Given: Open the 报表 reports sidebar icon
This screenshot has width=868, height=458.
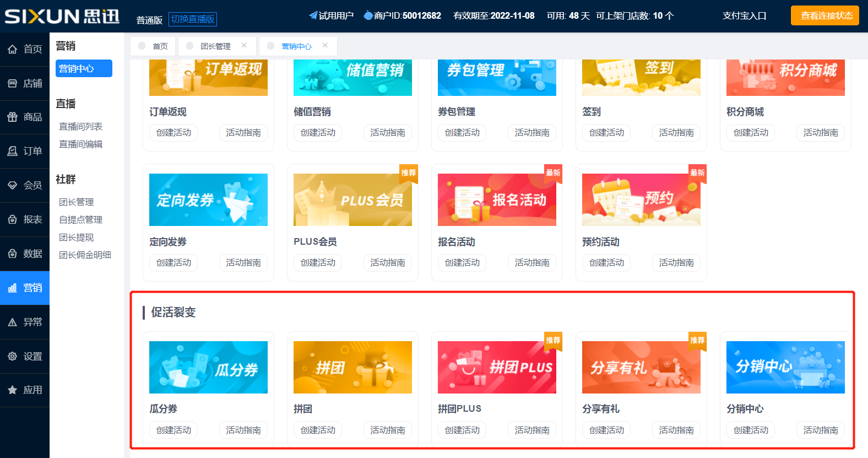Looking at the screenshot, I should click(13, 220).
